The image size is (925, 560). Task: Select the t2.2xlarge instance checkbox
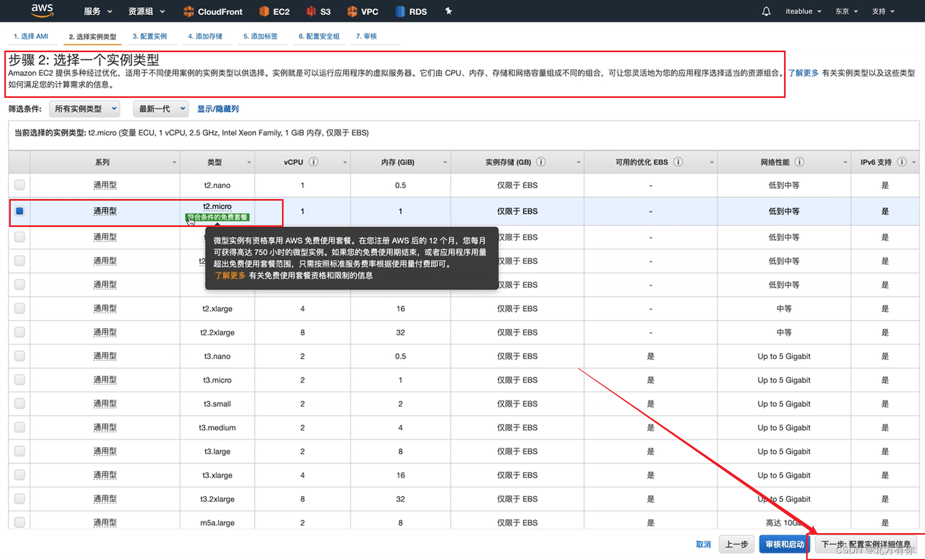click(19, 332)
